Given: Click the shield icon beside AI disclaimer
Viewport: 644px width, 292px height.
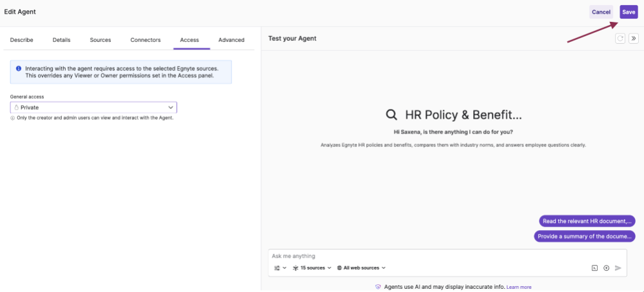Looking at the screenshot, I should pyautogui.click(x=378, y=287).
